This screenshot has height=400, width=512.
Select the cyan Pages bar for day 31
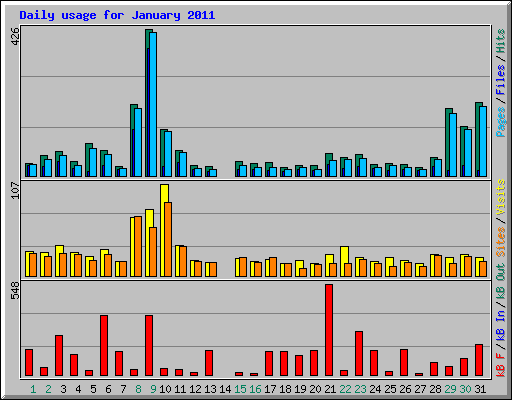(483, 141)
